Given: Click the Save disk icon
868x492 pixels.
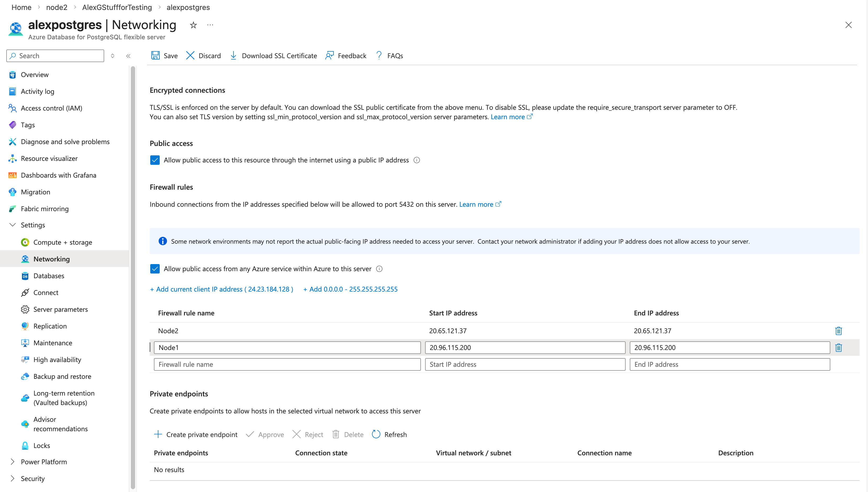Looking at the screenshot, I should tap(155, 56).
